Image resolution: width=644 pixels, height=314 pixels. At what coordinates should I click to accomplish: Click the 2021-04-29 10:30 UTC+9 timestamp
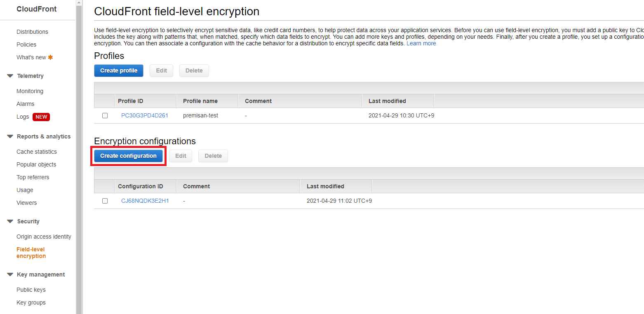(401, 115)
